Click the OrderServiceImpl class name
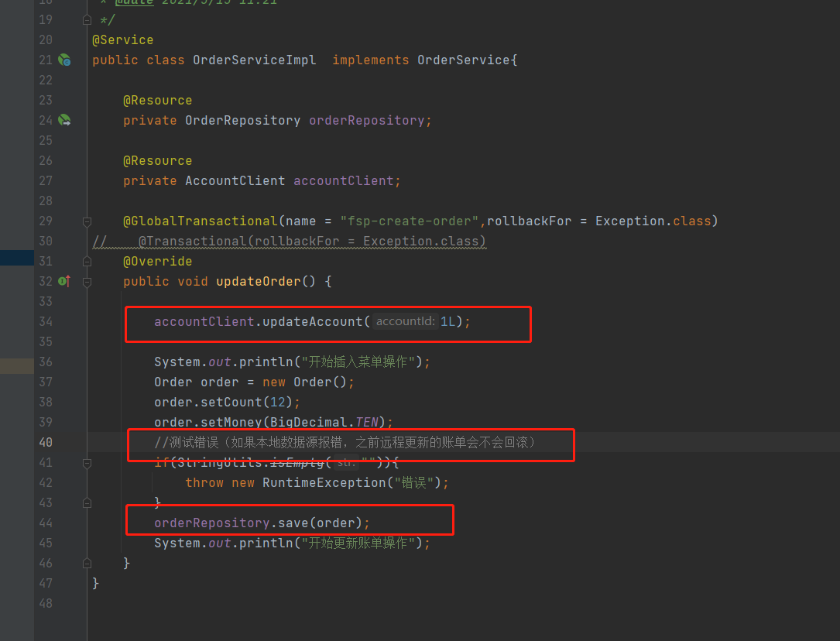 (x=255, y=60)
